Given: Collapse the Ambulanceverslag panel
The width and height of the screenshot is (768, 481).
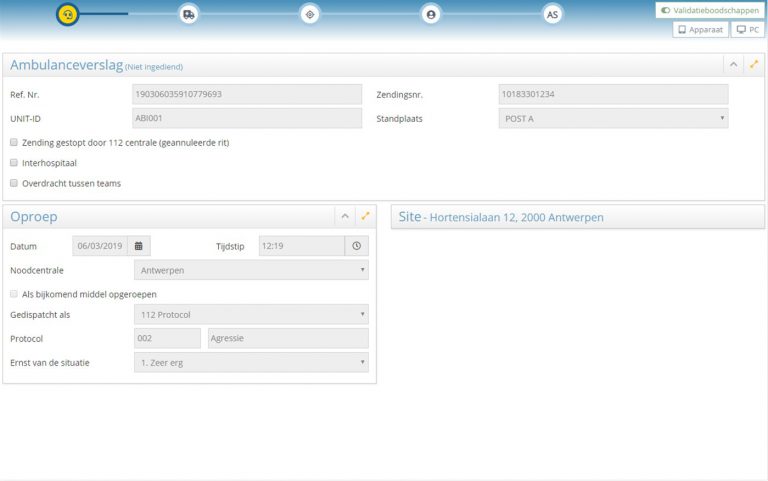Looking at the screenshot, I should 733,65.
